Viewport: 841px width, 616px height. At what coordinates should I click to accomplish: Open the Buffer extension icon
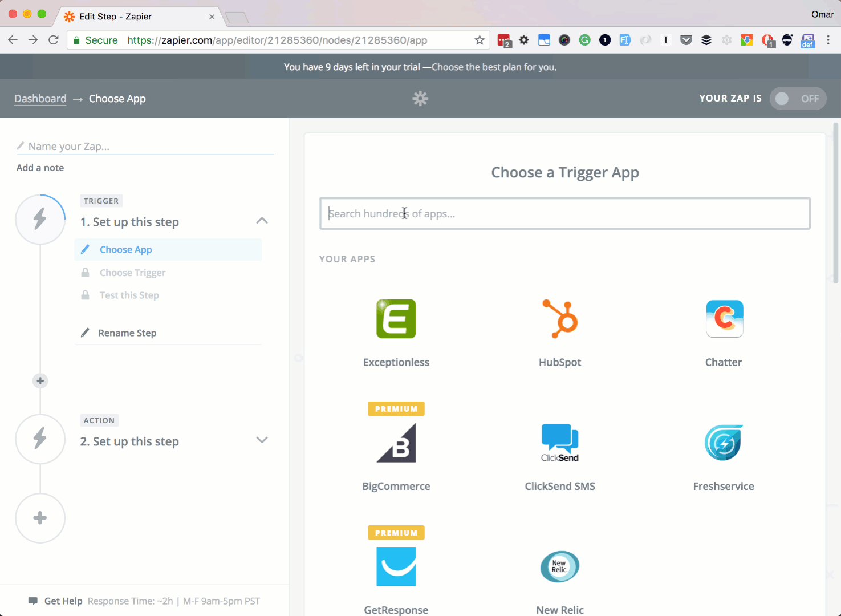(x=706, y=40)
